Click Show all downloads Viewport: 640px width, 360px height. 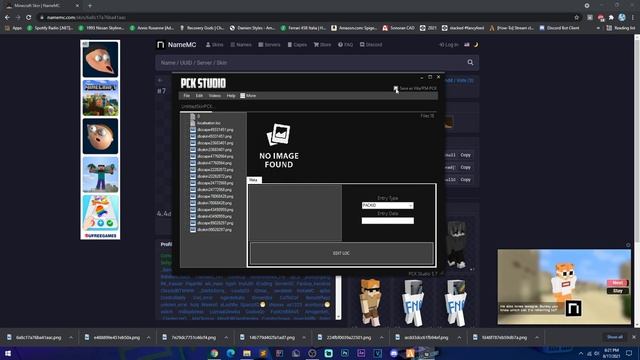615,337
